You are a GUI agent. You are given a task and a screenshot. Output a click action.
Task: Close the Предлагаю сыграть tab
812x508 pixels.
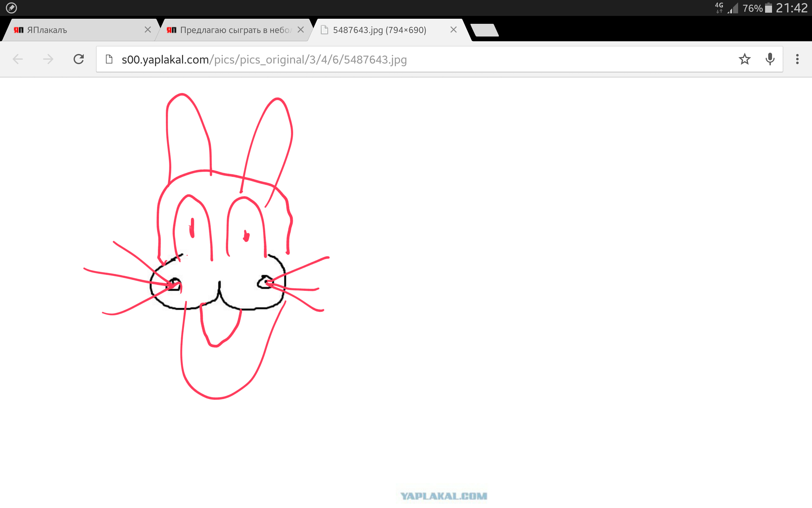pyautogui.click(x=301, y=30)
